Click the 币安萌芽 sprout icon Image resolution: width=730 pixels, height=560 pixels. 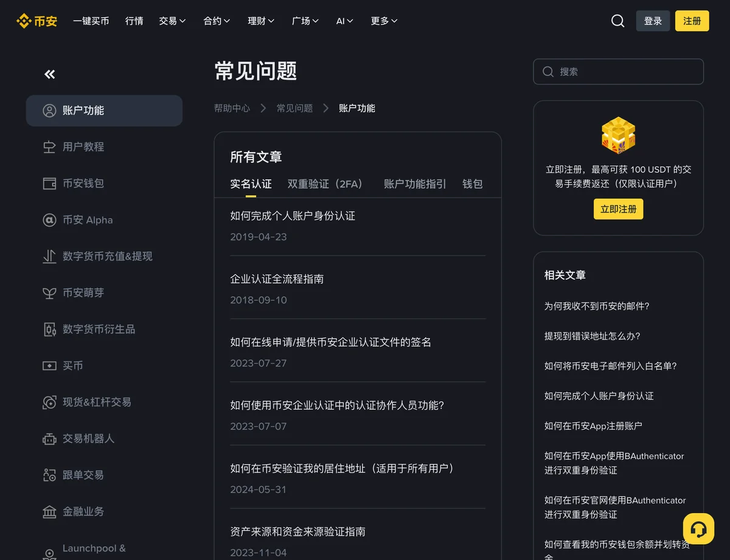[49, 293]
